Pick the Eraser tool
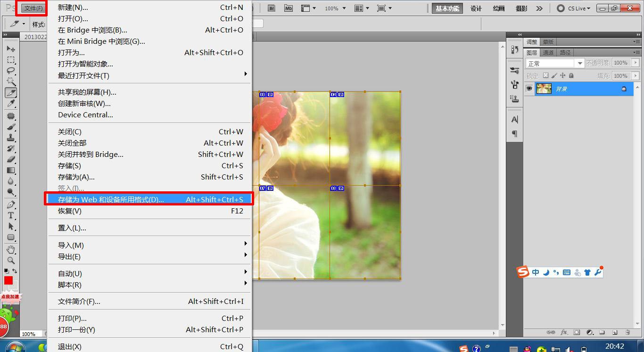Screen dimensions: 644x352 11,159
